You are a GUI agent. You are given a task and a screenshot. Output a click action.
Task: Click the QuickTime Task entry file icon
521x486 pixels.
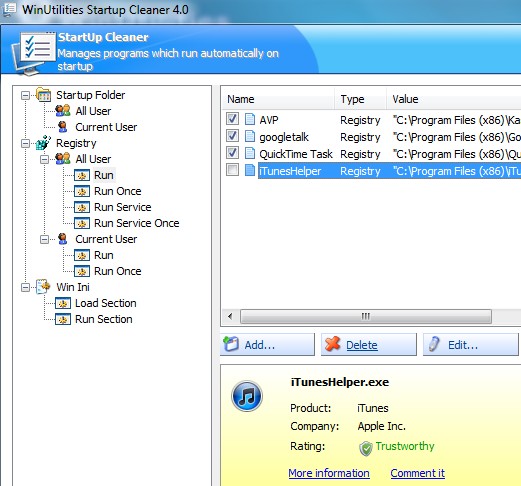[x=250, y=153]
